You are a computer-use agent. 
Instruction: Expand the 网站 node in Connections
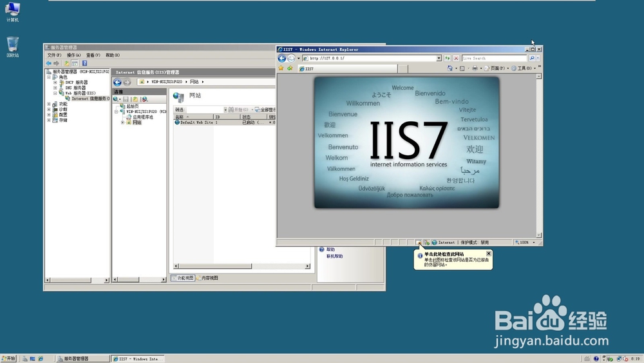[x=122, y=122]
